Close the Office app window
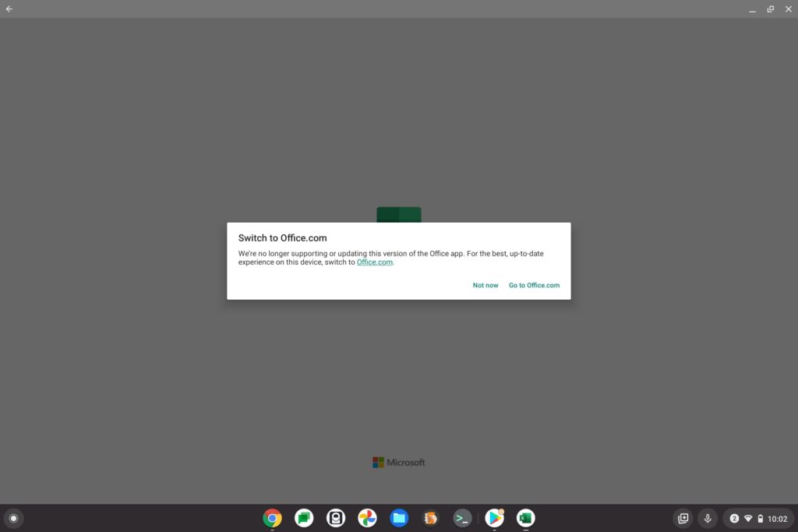Image resolution: width=798 pixels, height=532 pixels. (789, 9)
